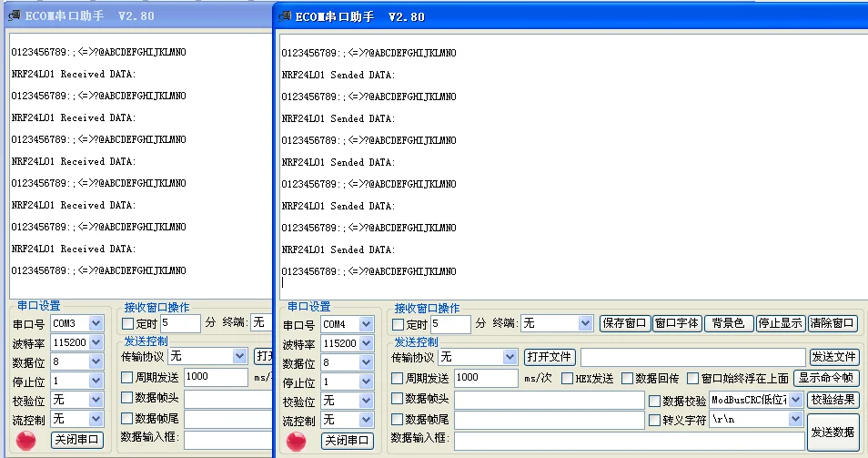This screenshot has width=868, height=458.
Task: Click the 打开文件 button in right window
Action: (x=550, y=356)
